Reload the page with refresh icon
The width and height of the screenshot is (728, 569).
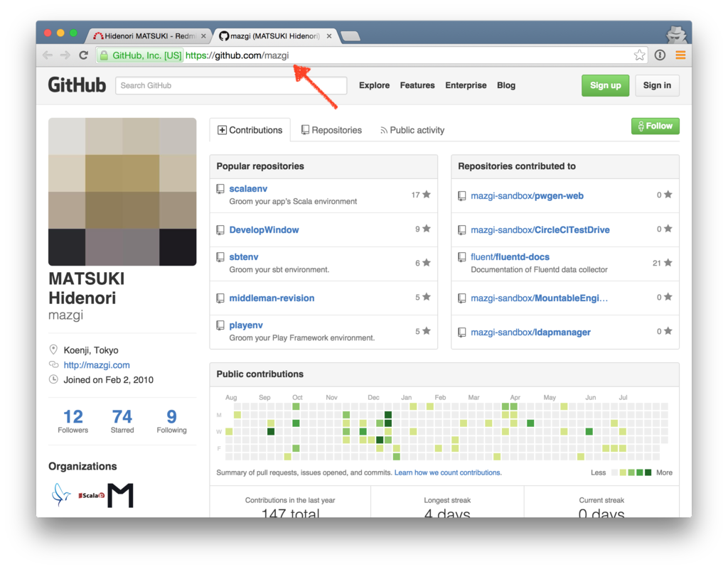(84, 55)
